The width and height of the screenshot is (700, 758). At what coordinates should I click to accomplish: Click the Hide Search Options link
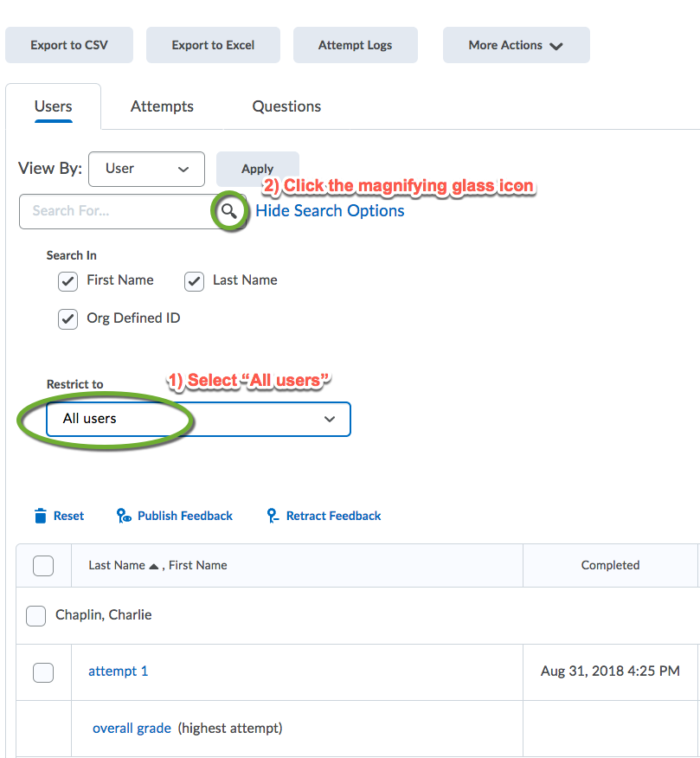[x=330, y=211]
